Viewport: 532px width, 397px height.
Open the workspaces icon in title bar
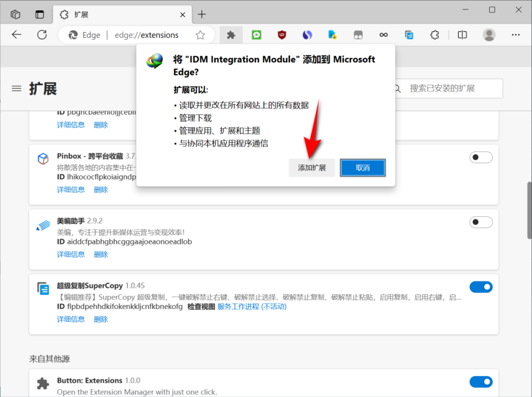pos(16,14)
